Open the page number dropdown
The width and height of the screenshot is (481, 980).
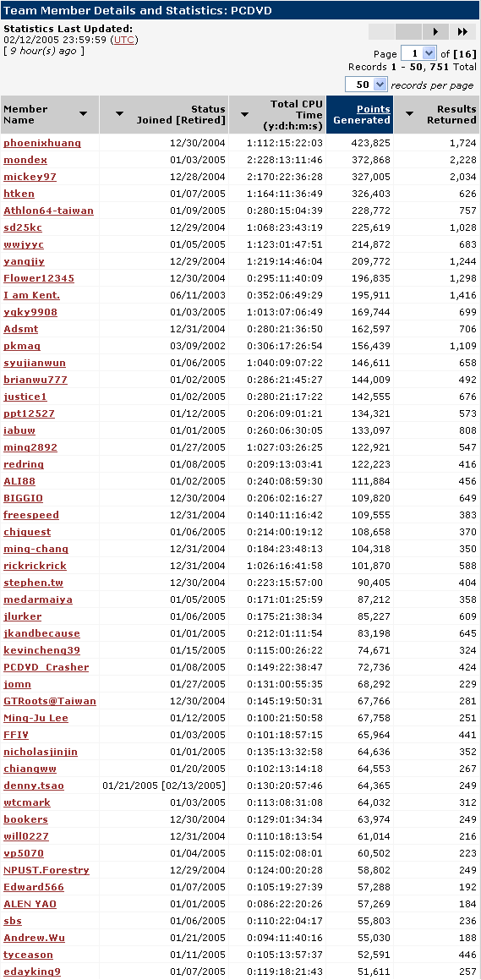(418, 54)
